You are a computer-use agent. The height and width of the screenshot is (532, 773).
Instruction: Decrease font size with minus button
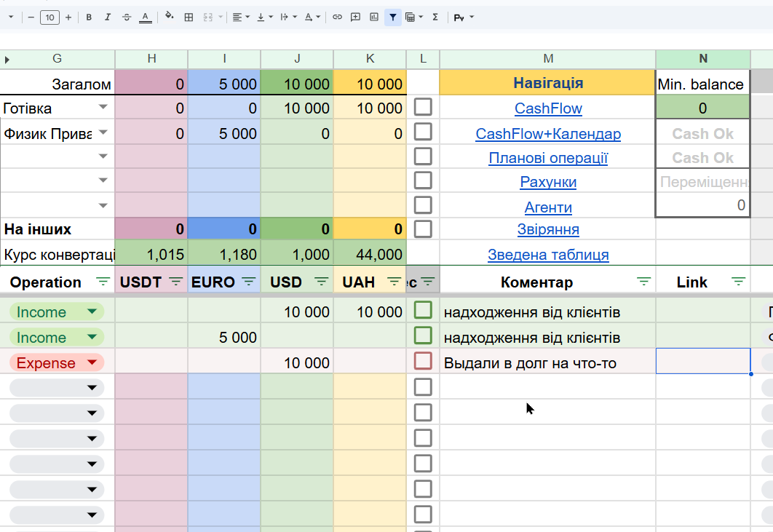(x=31, y=17)
